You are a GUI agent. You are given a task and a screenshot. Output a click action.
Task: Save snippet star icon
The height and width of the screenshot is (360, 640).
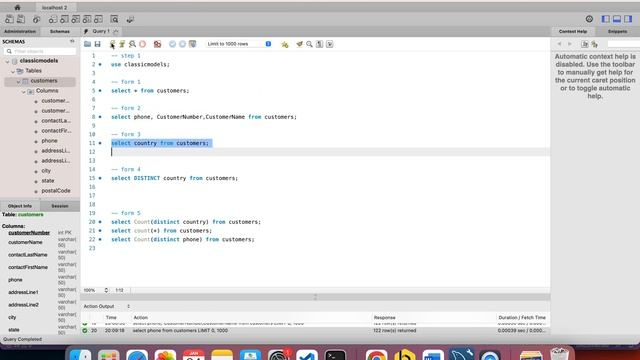[285, 44]
